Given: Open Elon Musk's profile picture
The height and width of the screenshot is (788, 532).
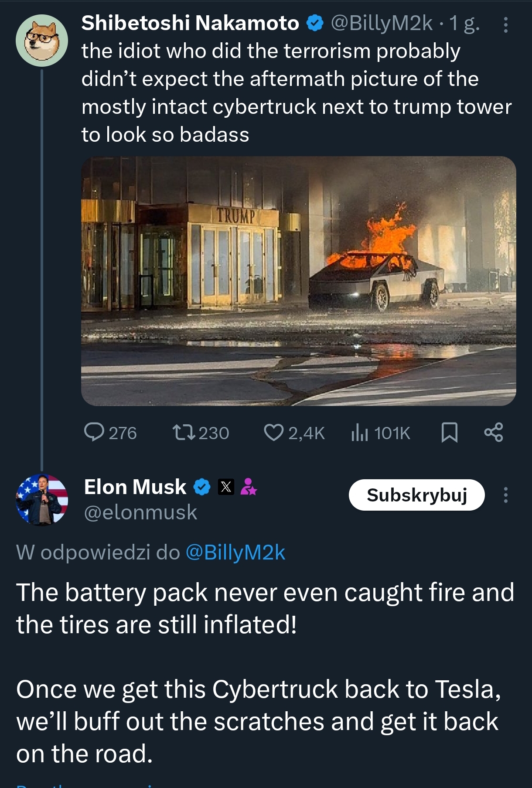Looking at the screenshot, I should [x=42, y=500].
